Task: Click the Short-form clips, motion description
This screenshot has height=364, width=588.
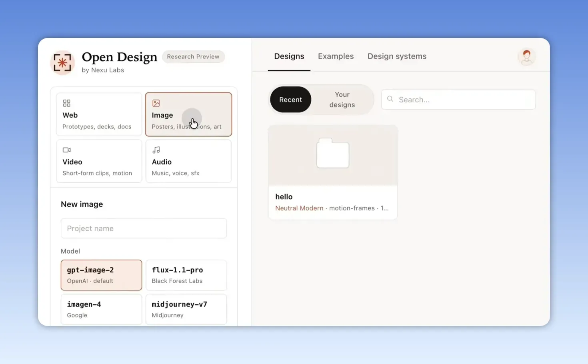Action: pyautogui.click(x=97, y=173)
